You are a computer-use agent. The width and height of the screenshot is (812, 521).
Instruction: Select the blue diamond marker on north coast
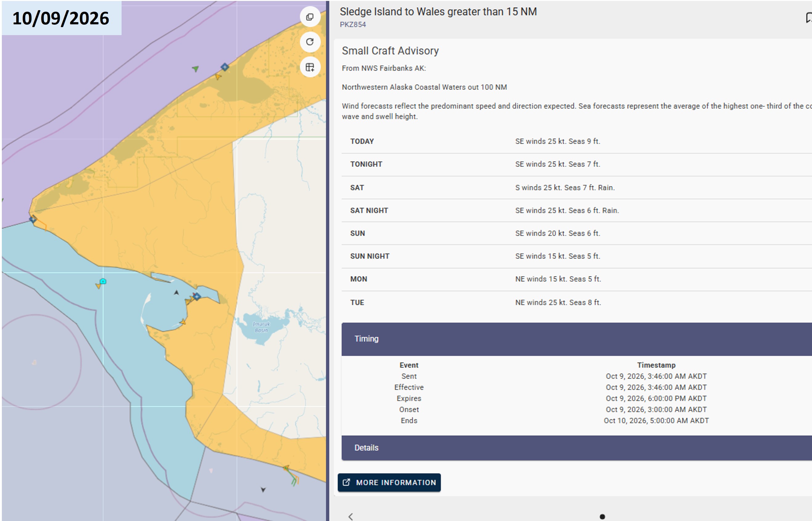click(225, 67)
